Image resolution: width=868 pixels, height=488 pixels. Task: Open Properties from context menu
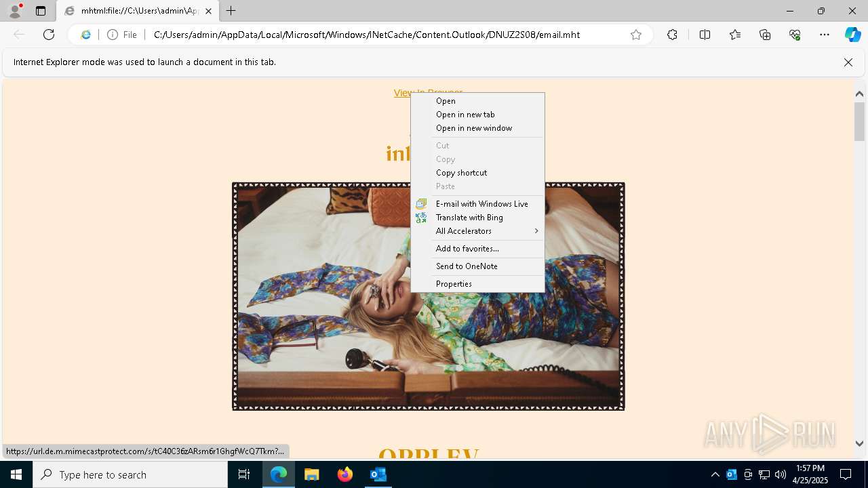[477, 284]
